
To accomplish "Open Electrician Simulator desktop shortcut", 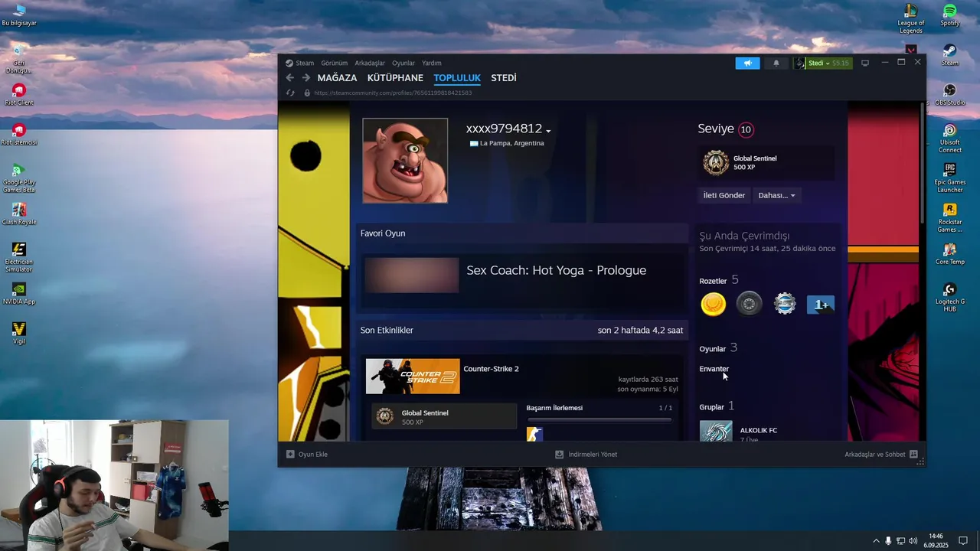I will pos(19,257).
